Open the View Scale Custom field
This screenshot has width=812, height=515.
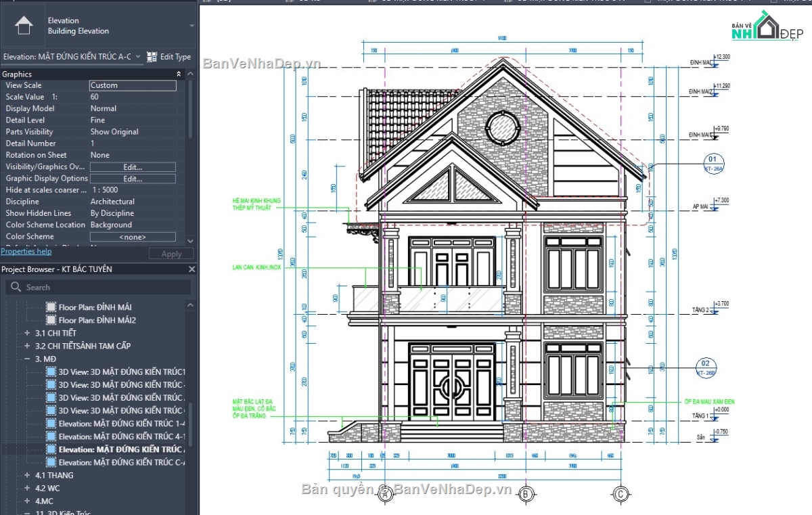(x=133, y=85)
